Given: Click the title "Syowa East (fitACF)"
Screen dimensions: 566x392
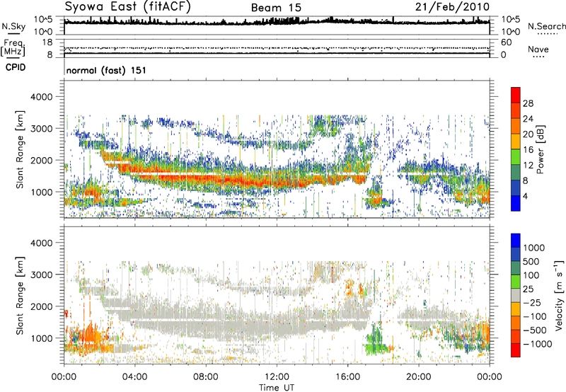Looking at the screenshot, I should point(127,7).
